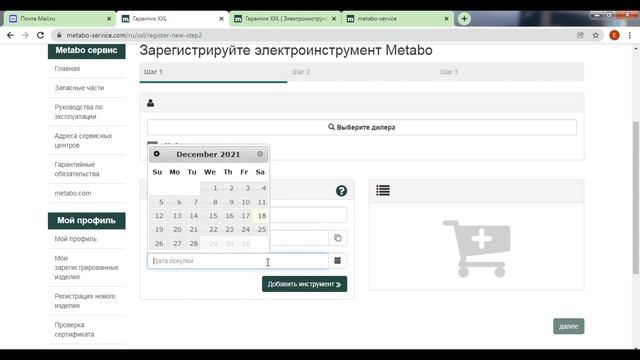Image resolution: width=640 pixels, height=360 pixels.
Task: Switch to the metabo-service browser tab
Action: [x=398, y=19]
